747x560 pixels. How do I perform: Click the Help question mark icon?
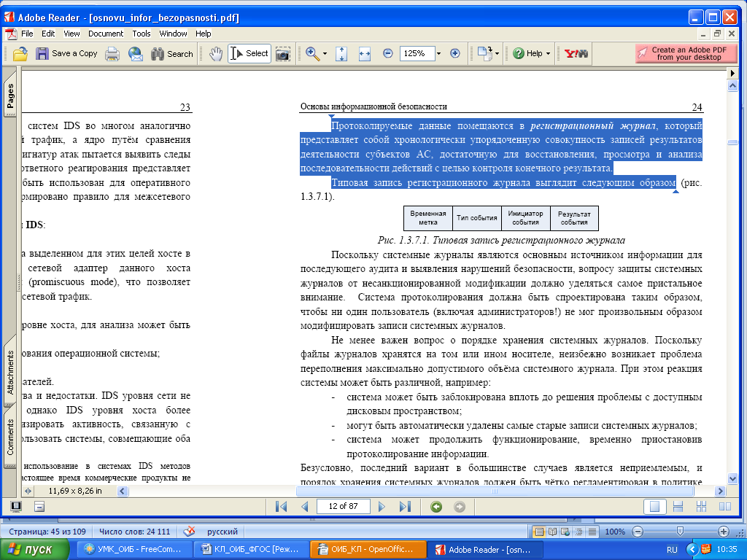point(519,53)
